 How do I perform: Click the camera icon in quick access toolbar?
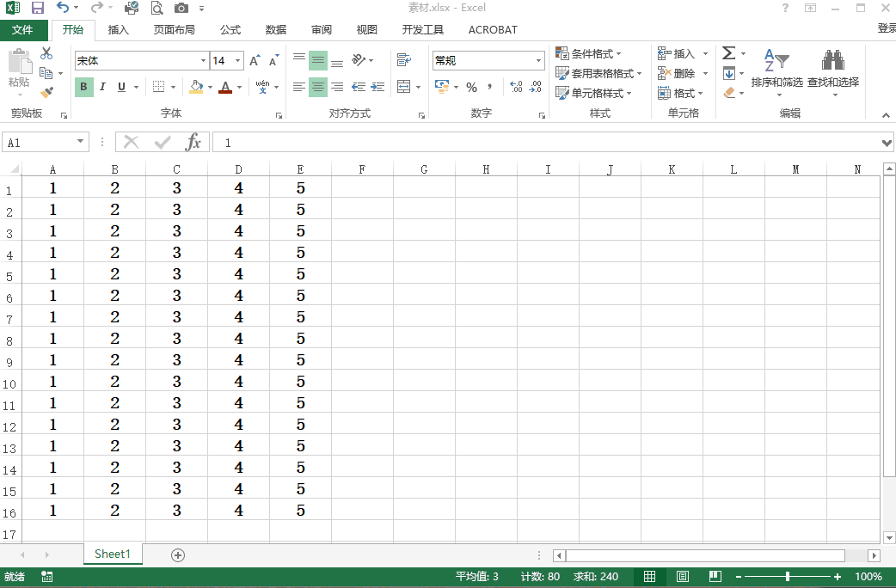pos(181,8)
